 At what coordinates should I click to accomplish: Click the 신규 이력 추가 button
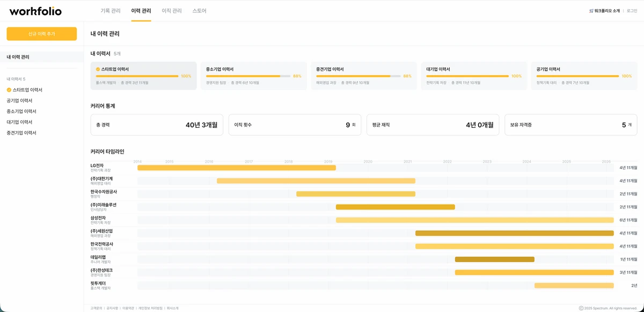(42, 34)
